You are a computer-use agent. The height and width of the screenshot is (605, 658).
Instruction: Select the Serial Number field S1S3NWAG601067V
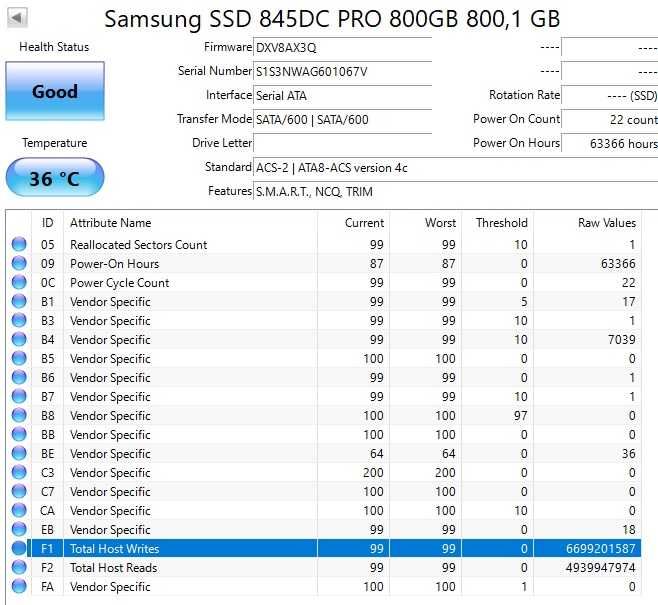point(342,71)
